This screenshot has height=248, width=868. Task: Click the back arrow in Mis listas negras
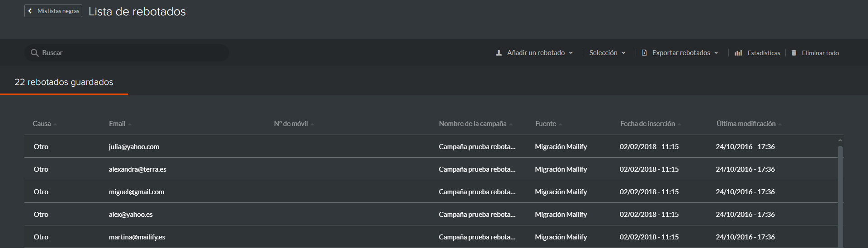(x=30, y=11)
